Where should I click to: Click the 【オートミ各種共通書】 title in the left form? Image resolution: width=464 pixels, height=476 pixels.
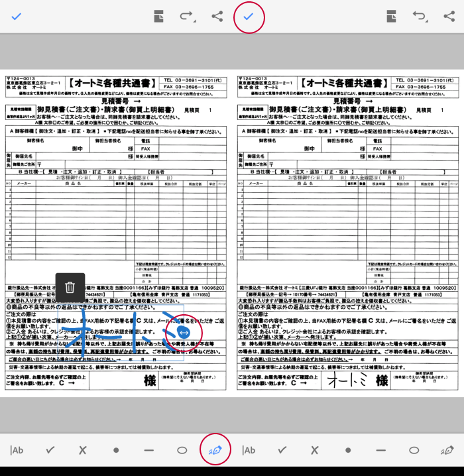point(113,83)
